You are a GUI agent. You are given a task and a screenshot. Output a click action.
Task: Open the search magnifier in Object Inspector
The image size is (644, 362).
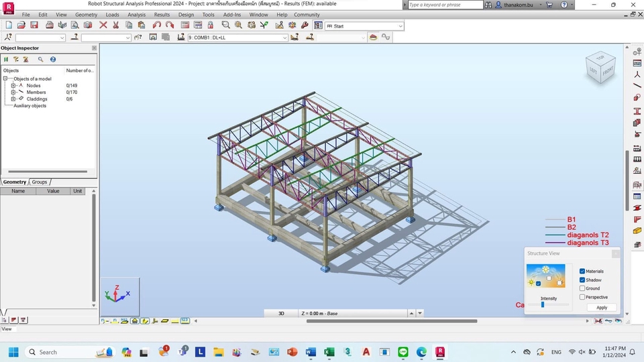40,60
